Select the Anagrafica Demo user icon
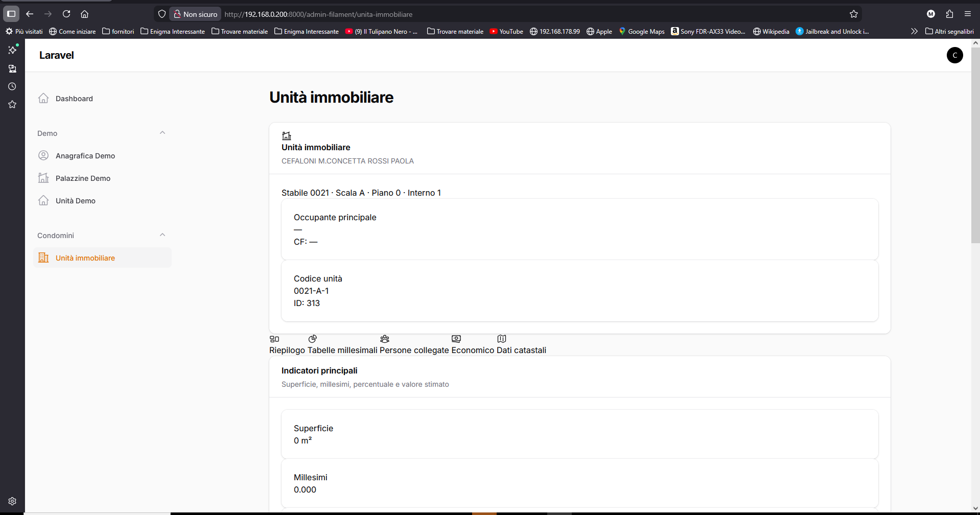The image size is (980, 515). point(43,155)
